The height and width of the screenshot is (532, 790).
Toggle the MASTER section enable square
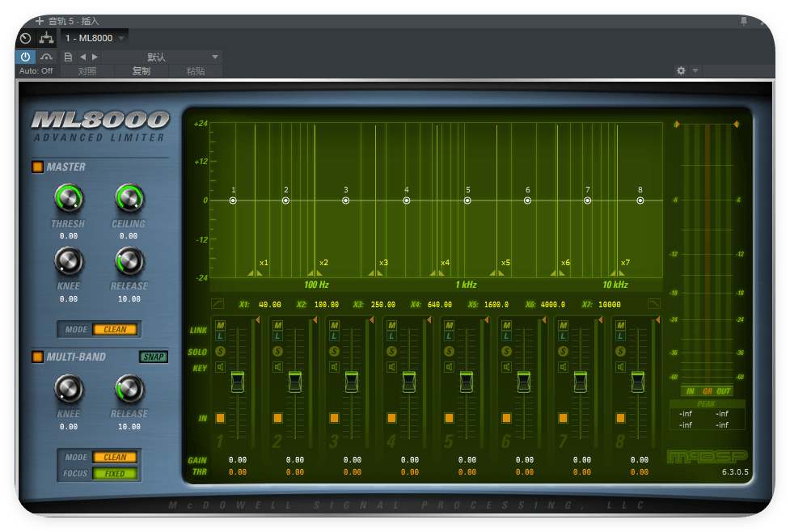pyautogui.click(x=38, y=167)
